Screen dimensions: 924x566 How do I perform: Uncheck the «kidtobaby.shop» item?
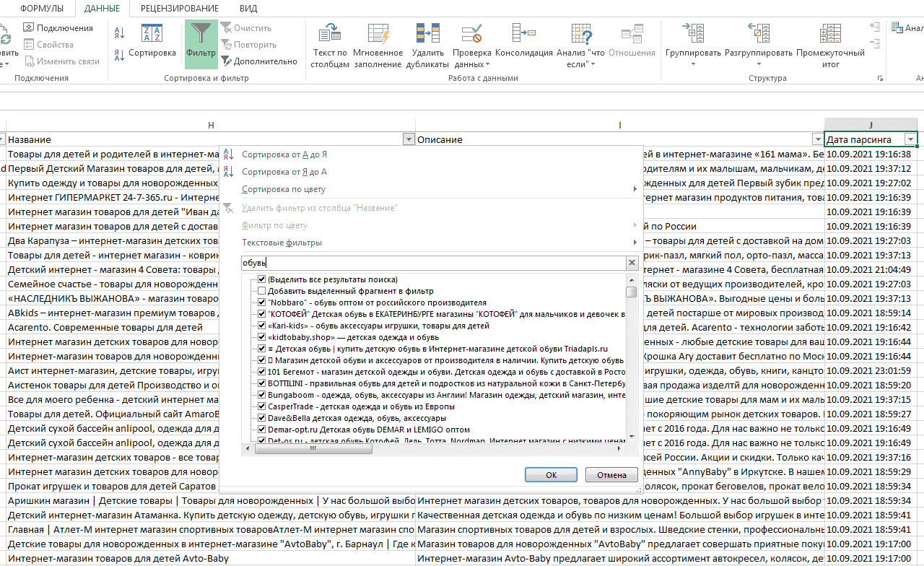click(262, 337)
